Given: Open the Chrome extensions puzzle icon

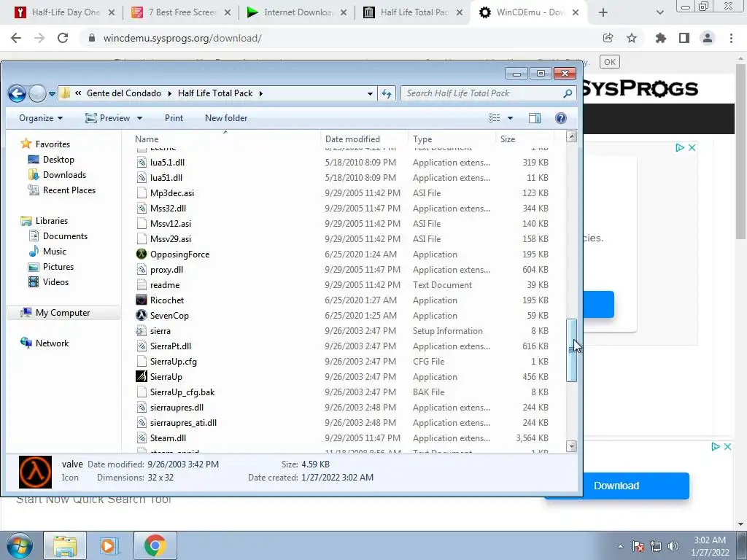Looking at the screenshot, I should tap(660, 38).
